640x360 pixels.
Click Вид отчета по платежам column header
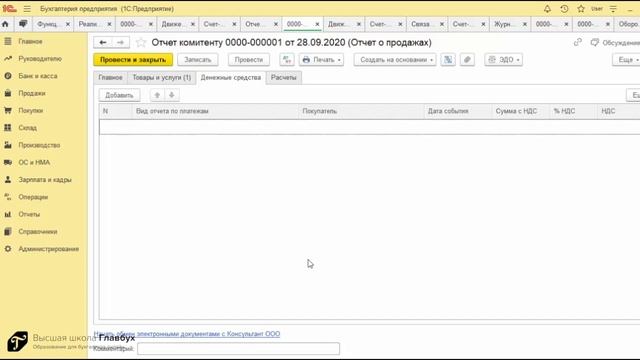[x=215, y=111]
